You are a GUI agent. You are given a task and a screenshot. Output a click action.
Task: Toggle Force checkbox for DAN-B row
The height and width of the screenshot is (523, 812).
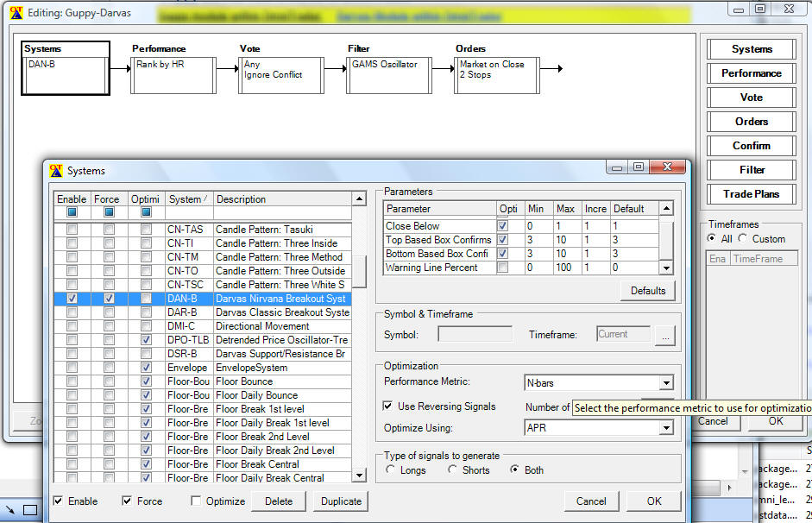click(109, 299)
